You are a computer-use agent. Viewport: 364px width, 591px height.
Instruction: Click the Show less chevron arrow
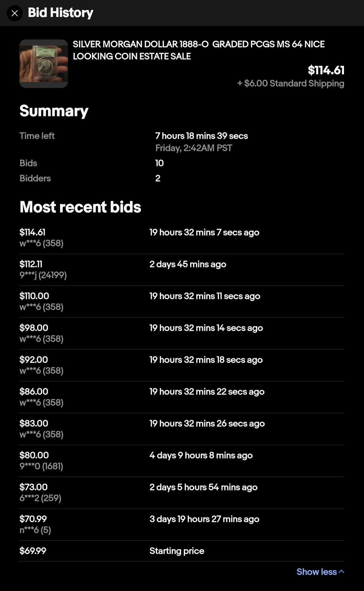tap(341, 572)
